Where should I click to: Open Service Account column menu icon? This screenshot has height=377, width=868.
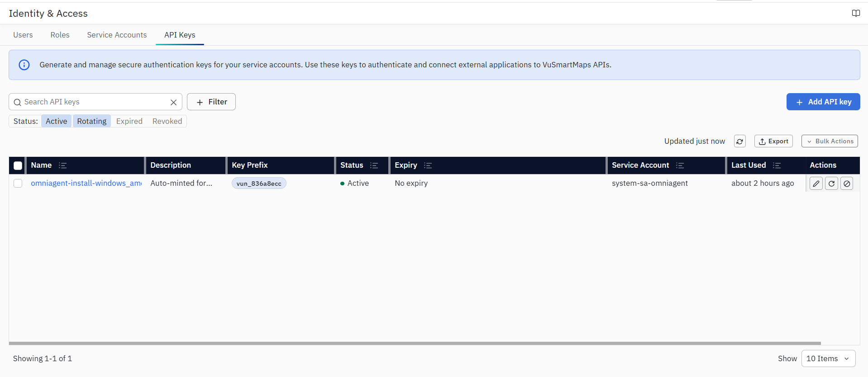tap(680, 165)
